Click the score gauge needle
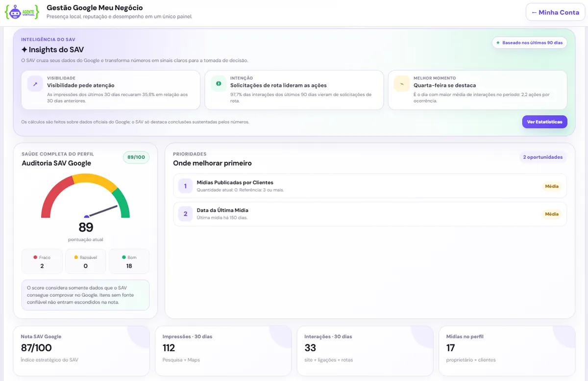The image size is (588, 381). click(102, 211)
